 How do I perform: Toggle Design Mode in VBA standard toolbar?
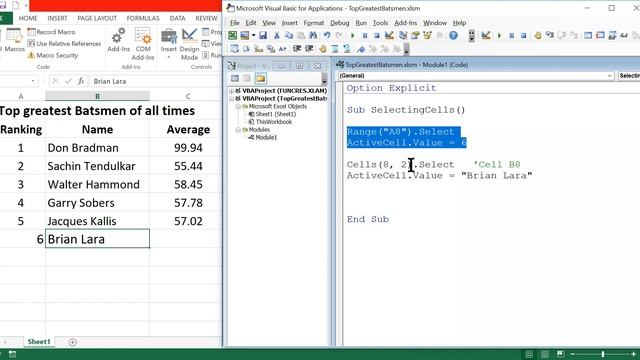tap(389, 36)
